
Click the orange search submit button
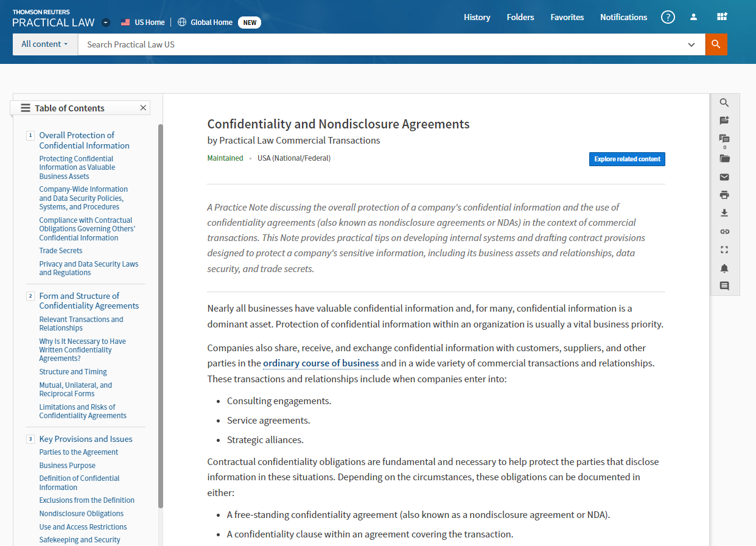point(716,44)
